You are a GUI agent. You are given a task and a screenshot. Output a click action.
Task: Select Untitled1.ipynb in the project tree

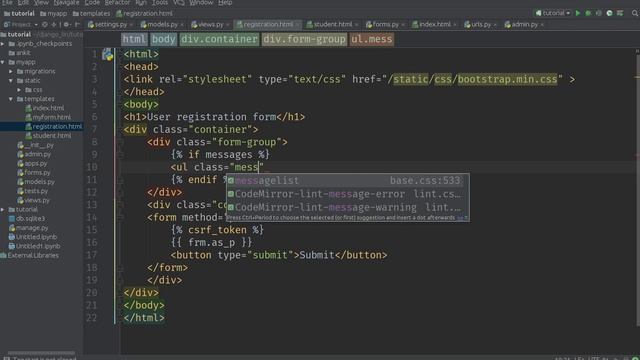(35, 246)
